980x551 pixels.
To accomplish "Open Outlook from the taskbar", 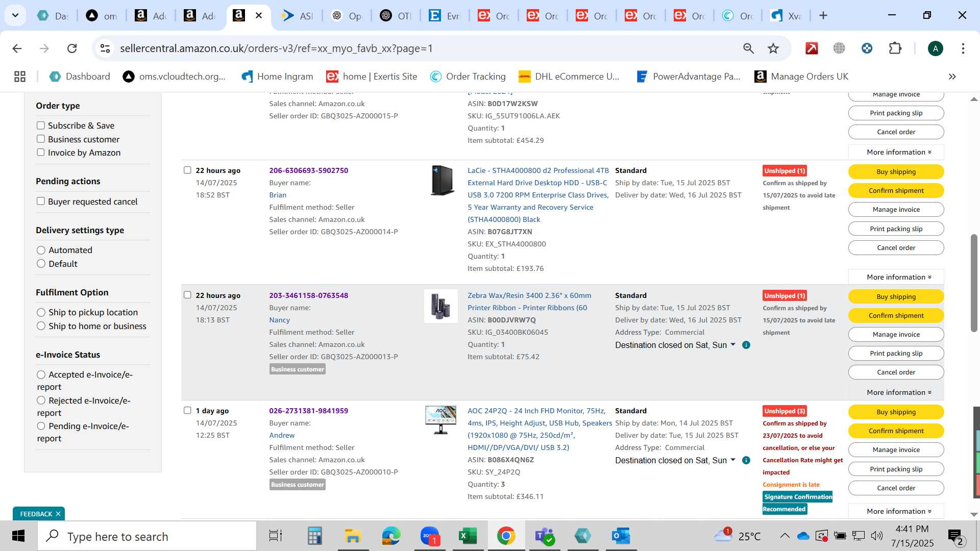I will [x=621, y=536].
